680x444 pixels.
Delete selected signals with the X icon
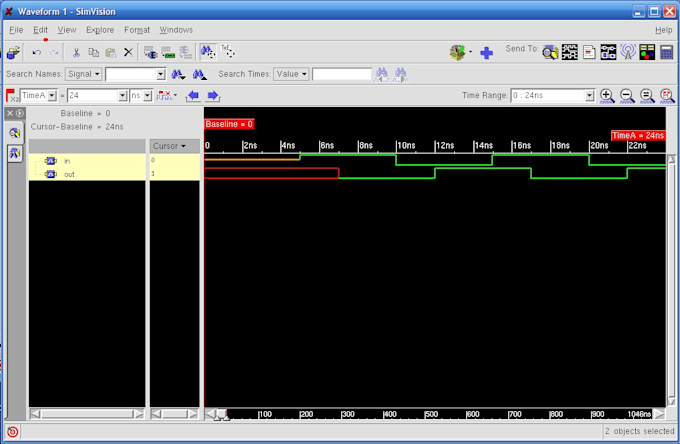(128, 52)
